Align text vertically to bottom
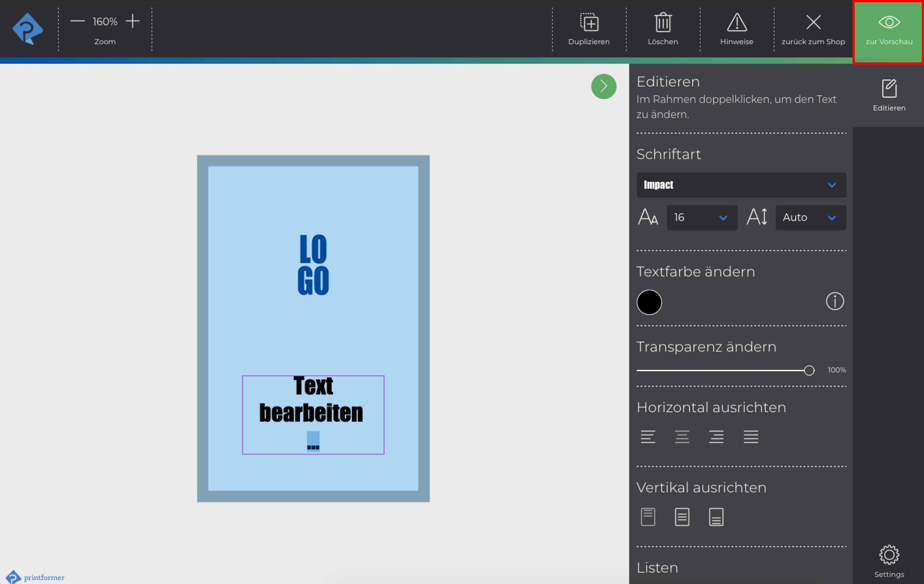924x584 pixels. (x=716, y=517)
